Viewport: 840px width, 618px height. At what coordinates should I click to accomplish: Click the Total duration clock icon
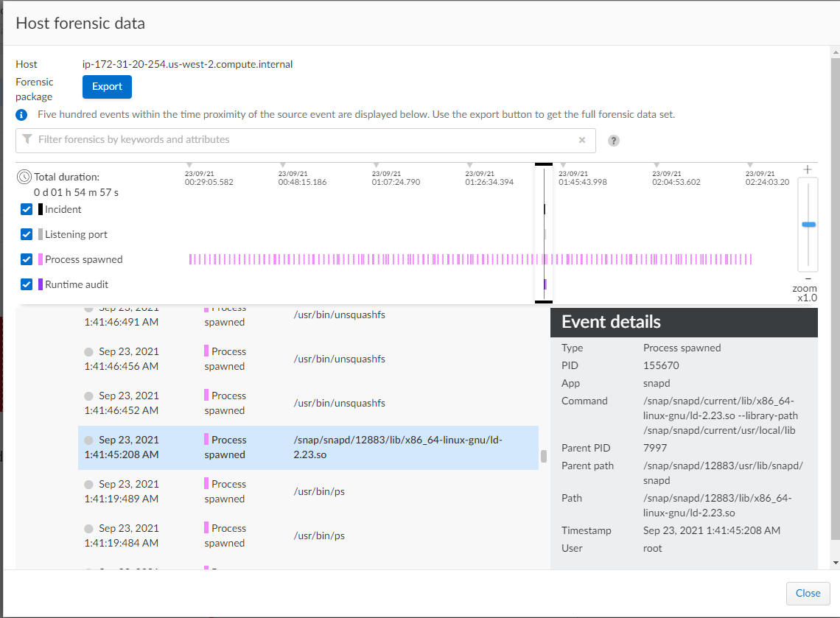24,178
